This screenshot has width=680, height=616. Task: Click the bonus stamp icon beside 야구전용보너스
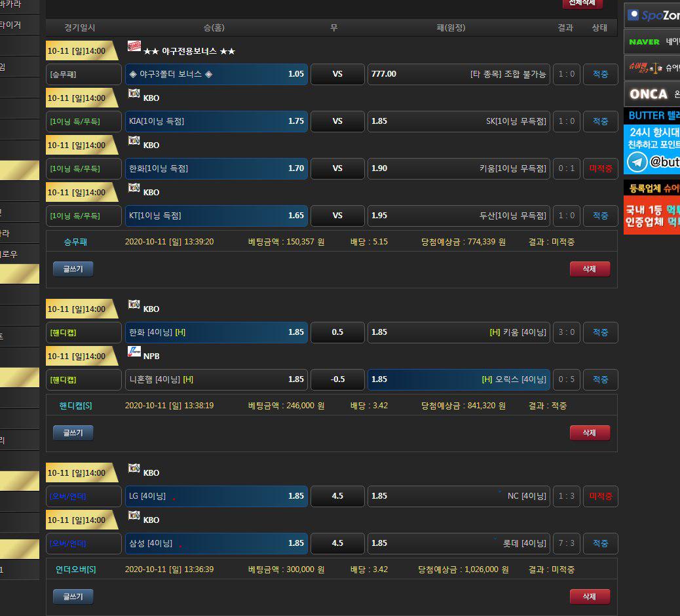134,46
